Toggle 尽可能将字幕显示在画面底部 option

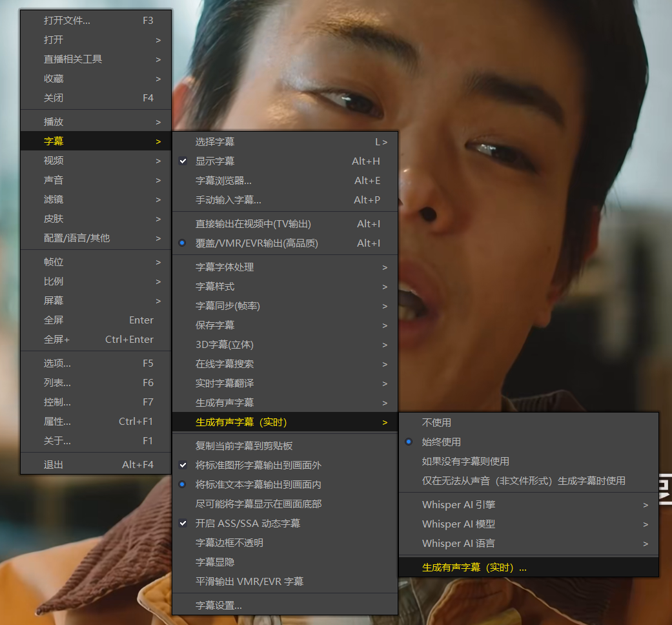(x=285, y=504)
